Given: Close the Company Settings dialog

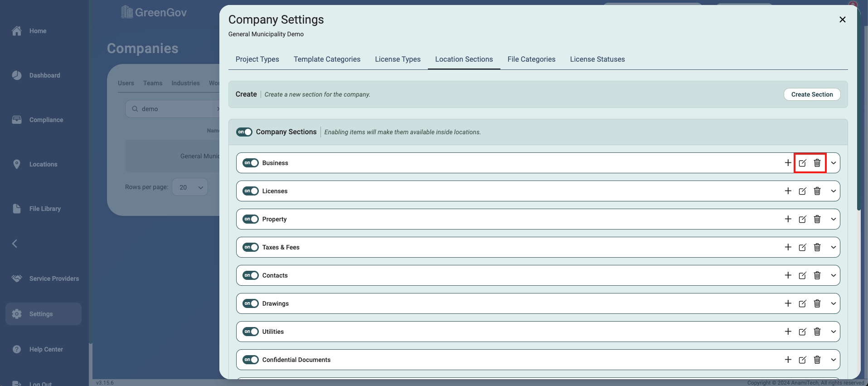Looking at the screenshot, I should (842, 20).
